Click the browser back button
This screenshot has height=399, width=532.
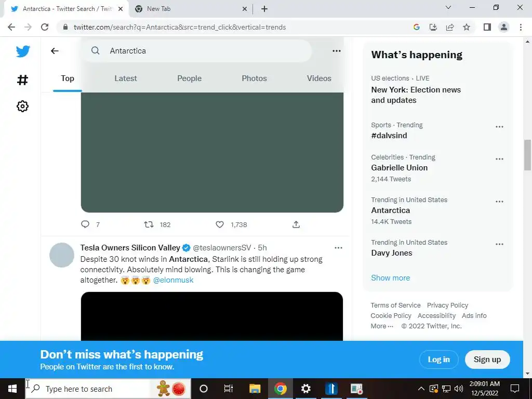point(11,27)
